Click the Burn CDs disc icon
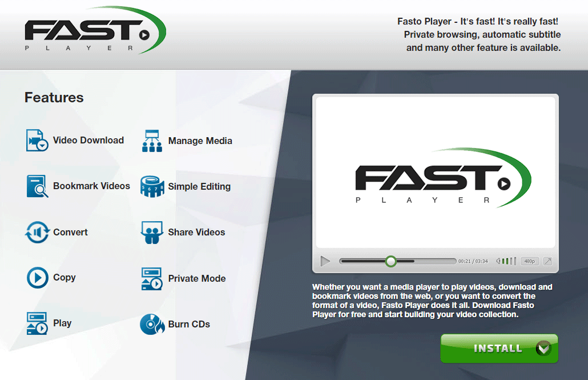Viewport: 588px width, 380px height. pos(152,324)
